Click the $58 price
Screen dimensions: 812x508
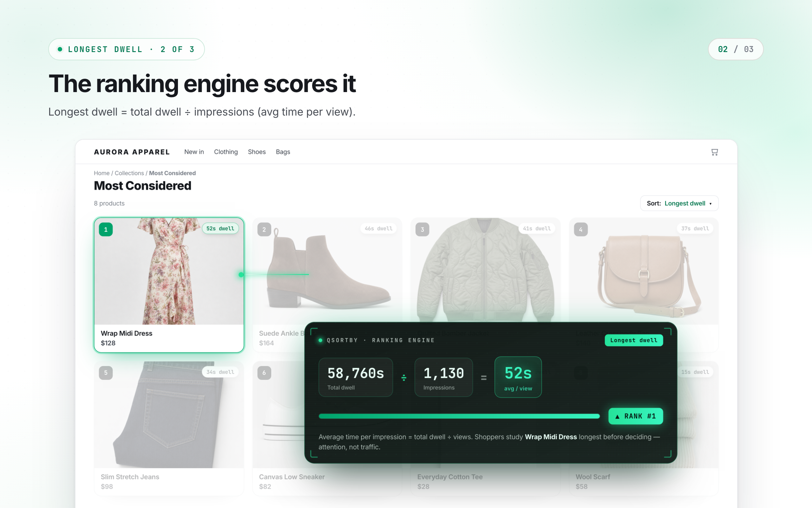582,486
